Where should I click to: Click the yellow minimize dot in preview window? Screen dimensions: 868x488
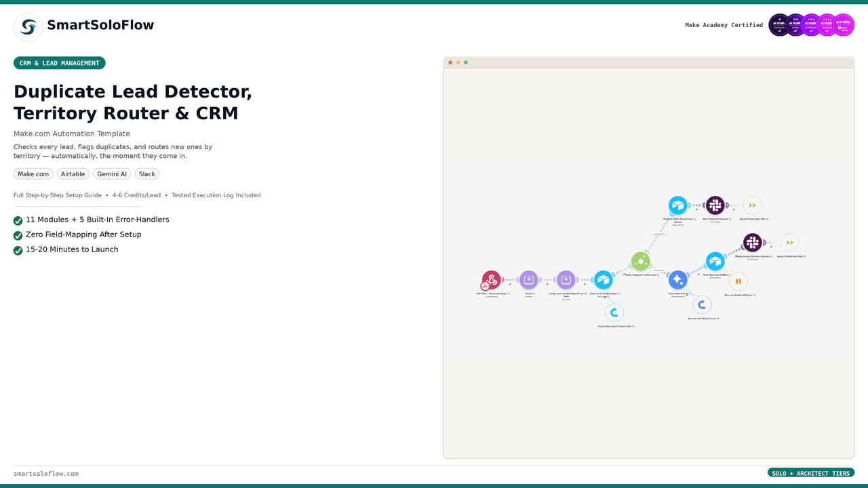point(458,62)
